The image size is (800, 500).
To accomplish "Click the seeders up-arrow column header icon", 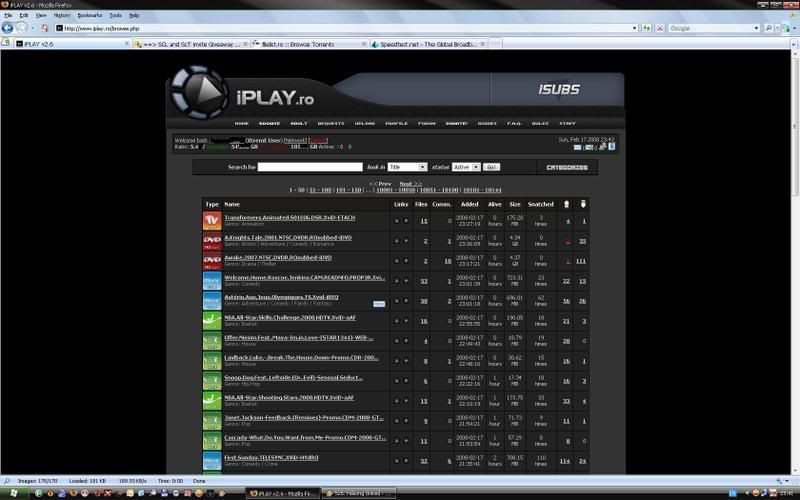I will (566, 204).
